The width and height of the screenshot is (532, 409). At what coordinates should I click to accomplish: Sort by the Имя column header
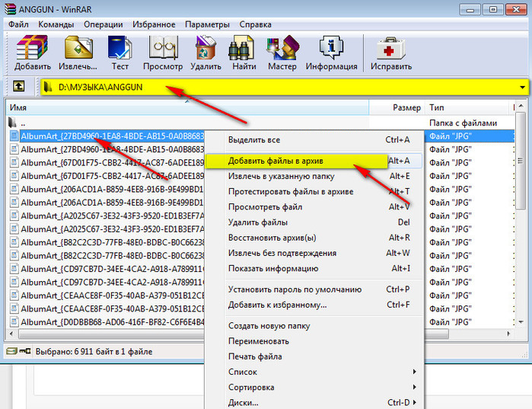point(187,107)
